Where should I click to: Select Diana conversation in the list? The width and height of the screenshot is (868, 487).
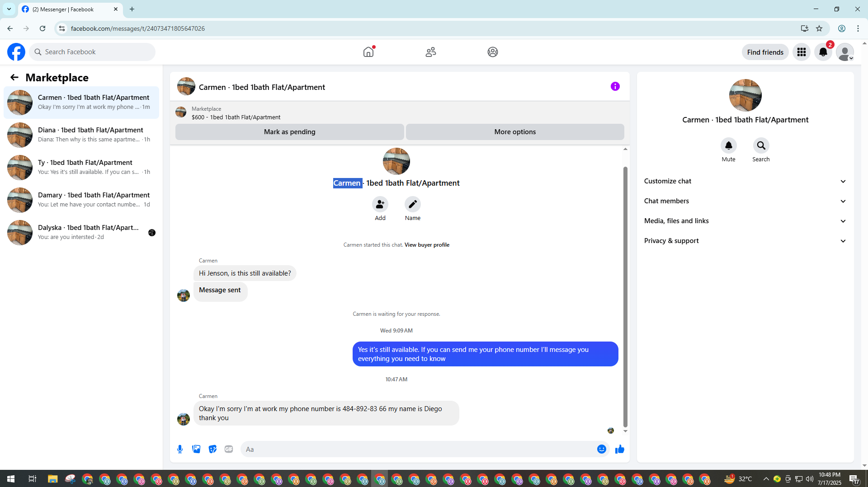click(81, 135)
